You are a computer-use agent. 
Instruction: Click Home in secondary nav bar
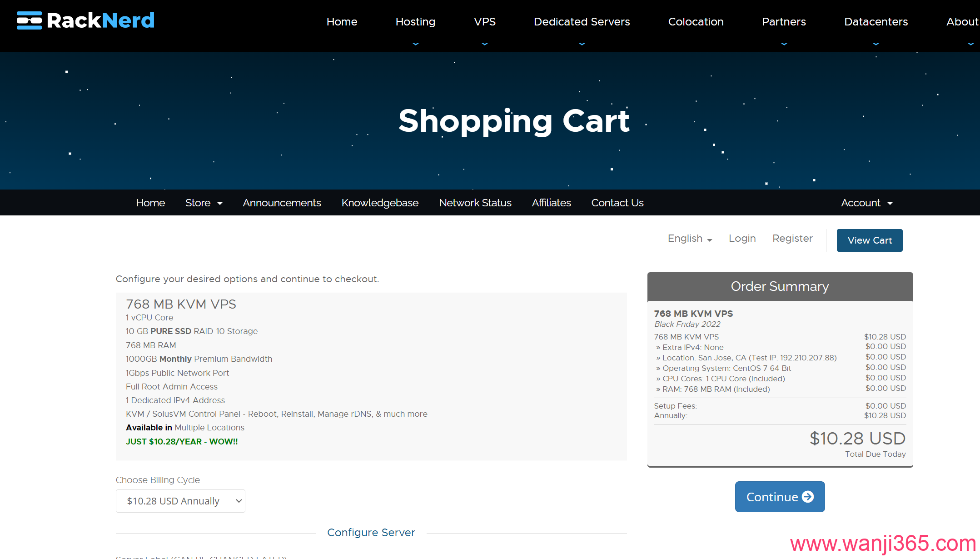pyautogui.click(x=150, y=203)
